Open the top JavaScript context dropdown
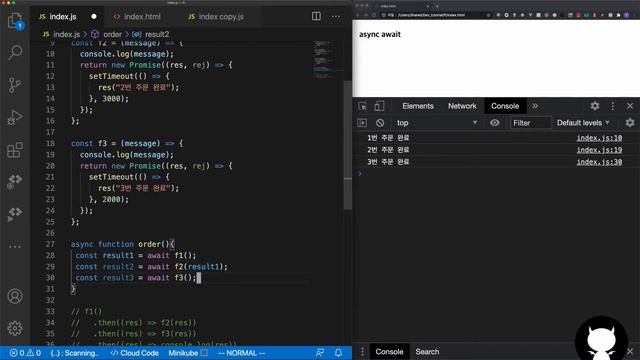The width and height of the screenshot is (640, 360). click(x=437, y=123)
